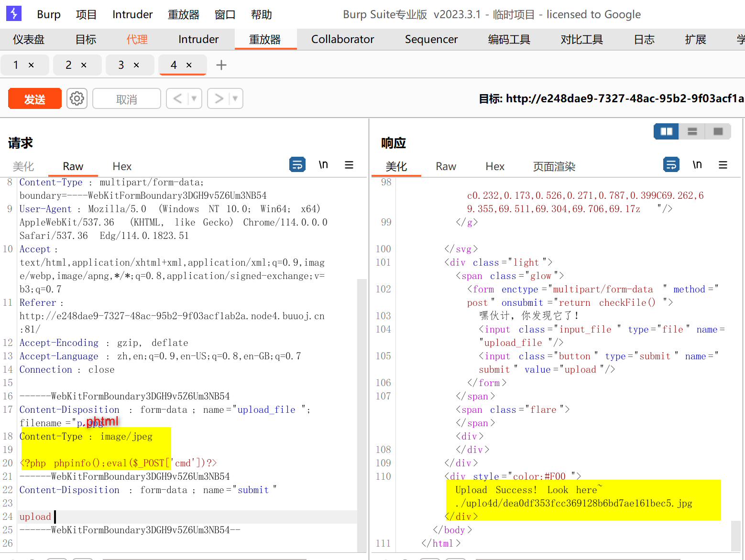The image size is (745, 560).
Task: Open the 项目 menu
Action: click(86, 14)
